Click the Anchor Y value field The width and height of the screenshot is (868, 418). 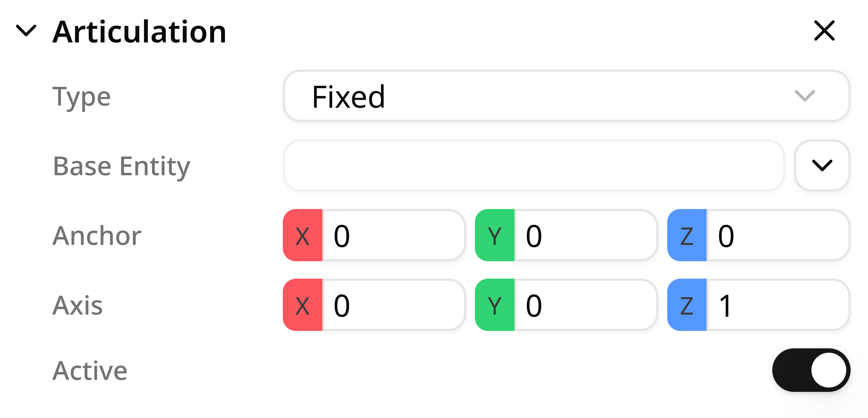(585, 235)
